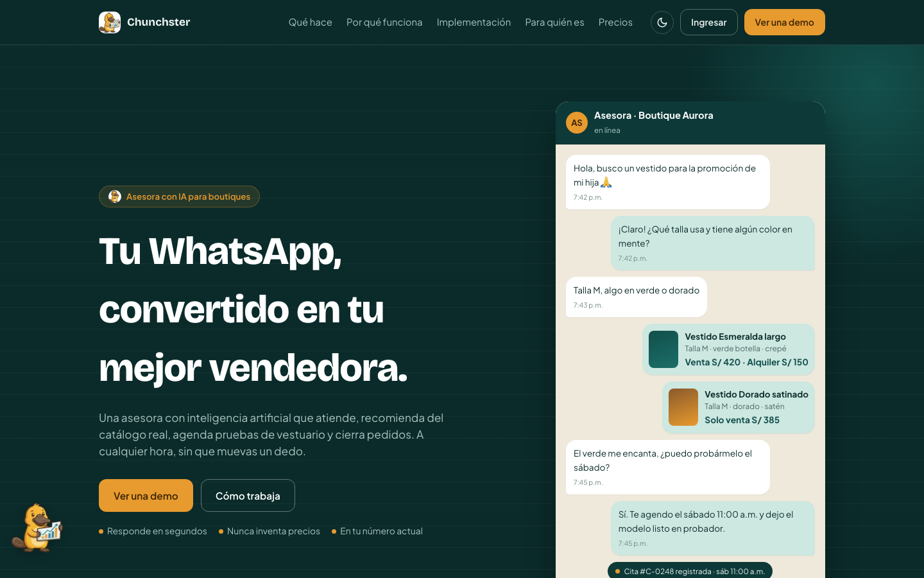Click 'Responde en segundos' text

point(157,531)
